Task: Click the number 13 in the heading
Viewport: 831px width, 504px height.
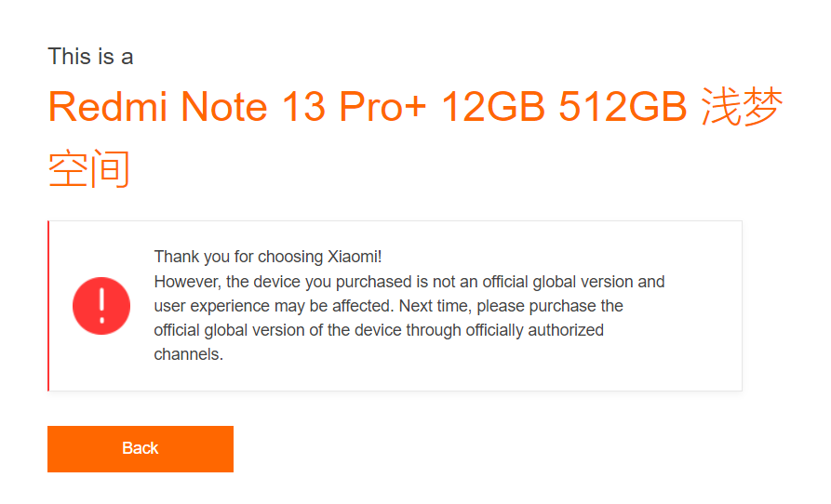Action: point(303,107)
